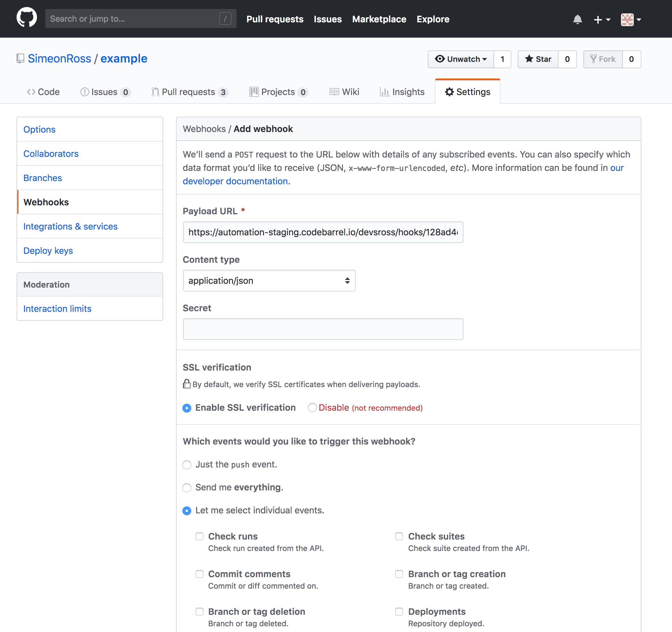This screenshot has width=672, height=632.
Task: Open the Content type dropdown
Action: [269, 281]
